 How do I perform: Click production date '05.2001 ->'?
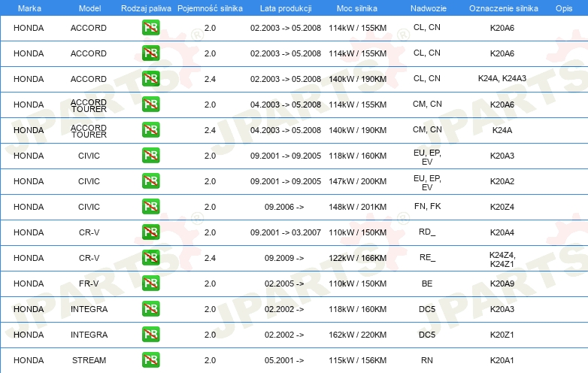(x=284, y=360)
